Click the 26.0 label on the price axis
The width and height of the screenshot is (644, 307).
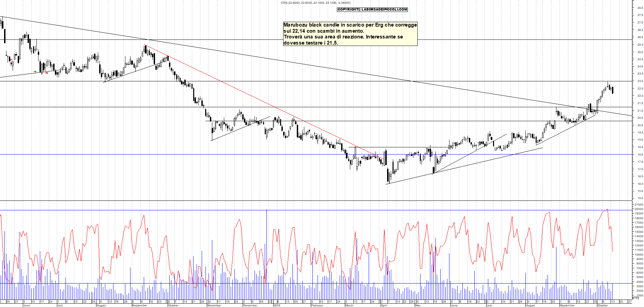[x=640, y=37]
